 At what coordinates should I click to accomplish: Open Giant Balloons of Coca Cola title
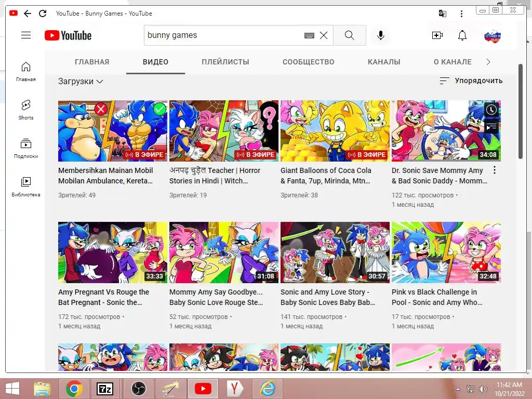[326, 176]
